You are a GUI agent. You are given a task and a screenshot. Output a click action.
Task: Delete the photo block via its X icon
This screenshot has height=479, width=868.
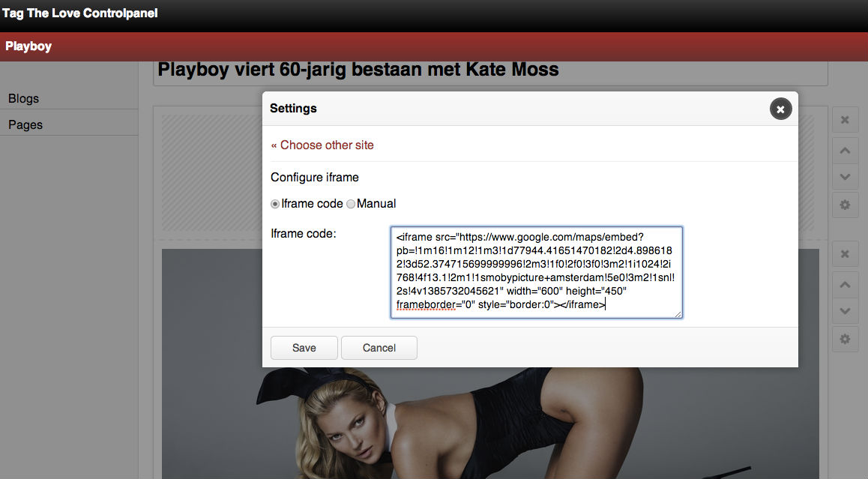(845, 255)
